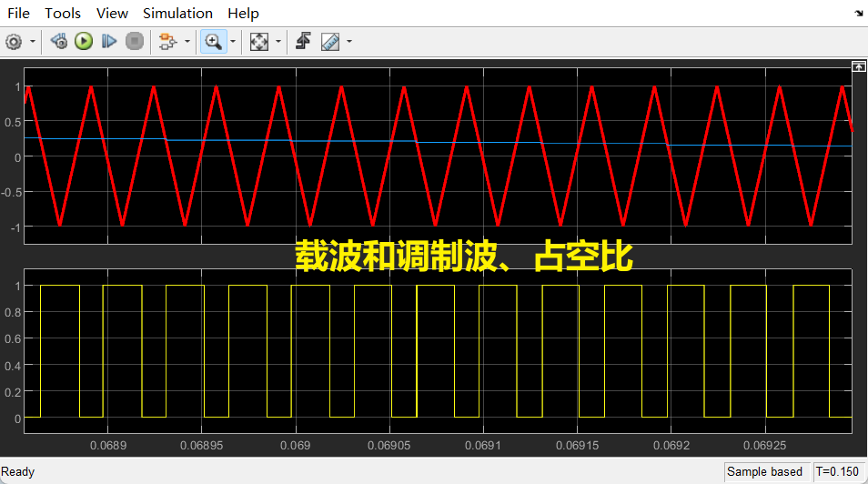This screenshot has width=868, height=484.
Task: Click the 0.06915 x-axis tick label
Action: pos(577,445)
